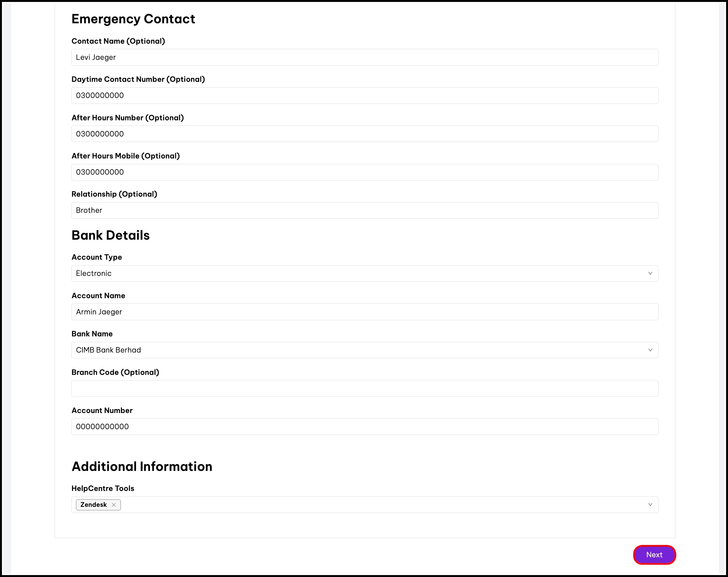Click the Bank Name dropdown chevron arrow
This screenshot has width=728, height=577.
click(650, 350)
